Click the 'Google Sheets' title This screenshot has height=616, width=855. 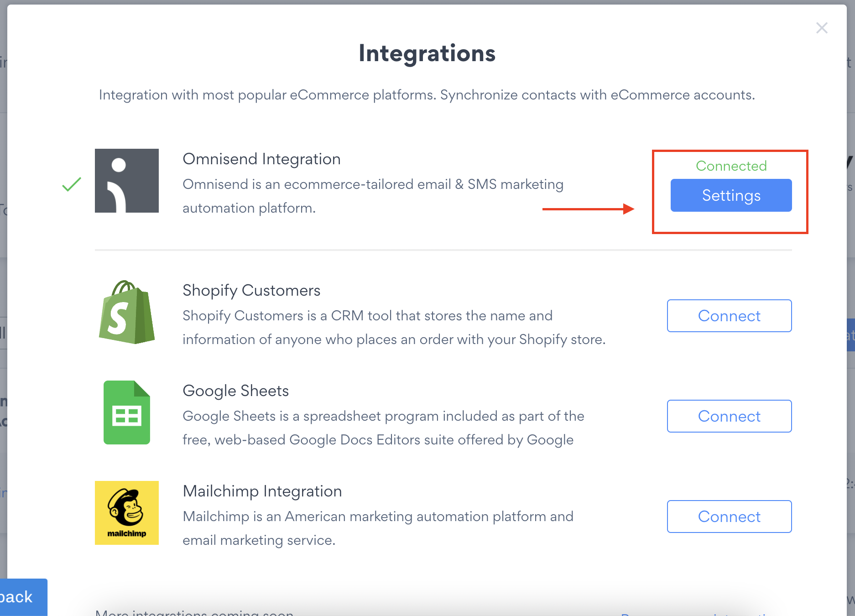pos(235,391)
